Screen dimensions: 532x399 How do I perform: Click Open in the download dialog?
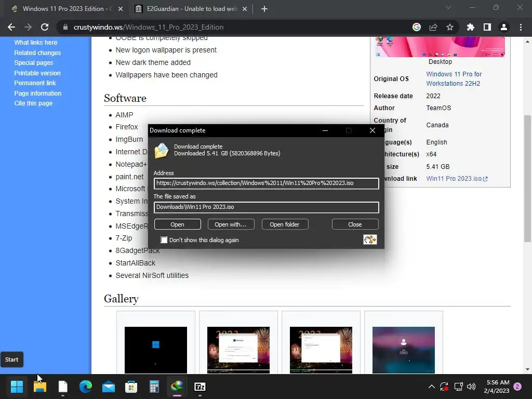pyautogui.click(x=178, y=224)
